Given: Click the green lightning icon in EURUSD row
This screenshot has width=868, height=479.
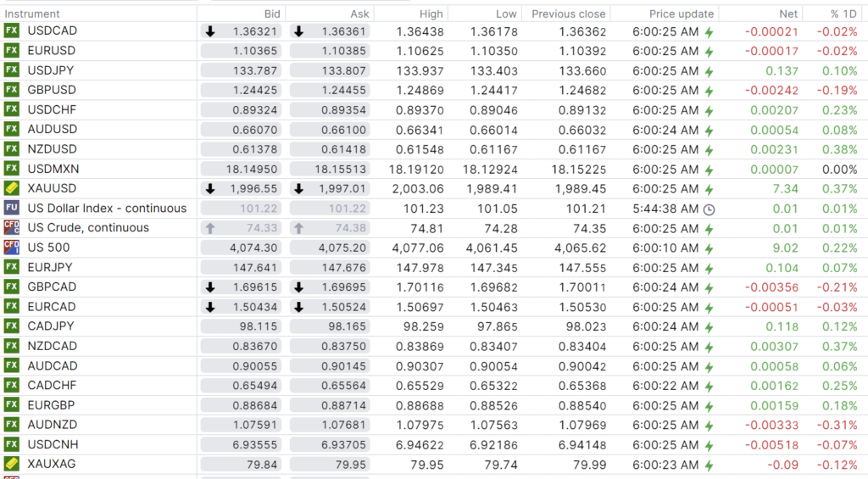Looking at the screenshot, I should tap(709, 51).
